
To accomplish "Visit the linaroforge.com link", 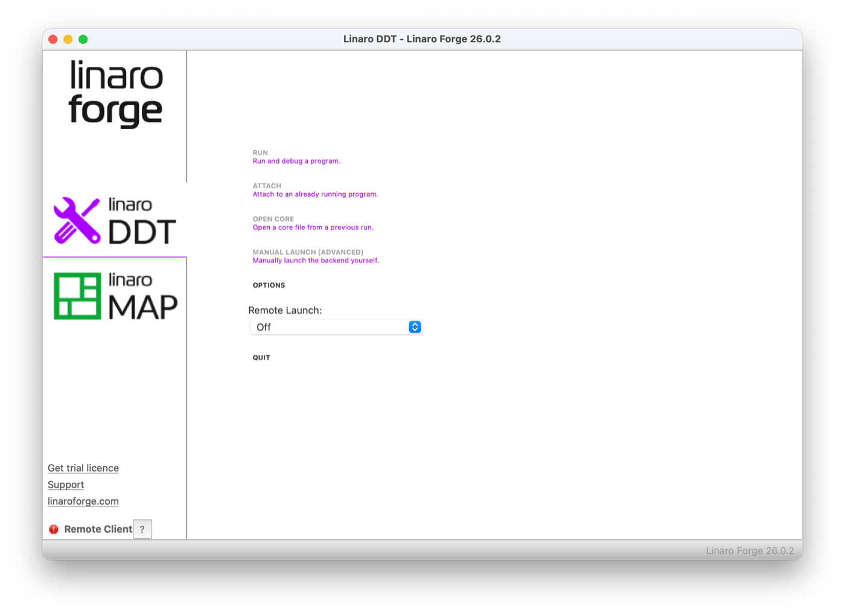I will [x=83, y=501].
